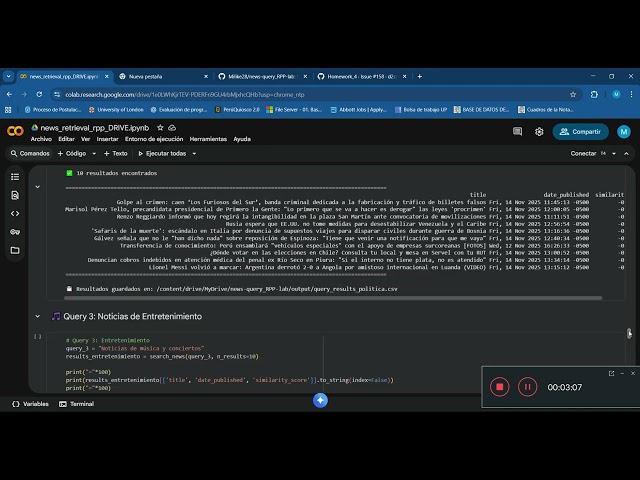640x480 pixels.
Task: Open tab search dropdown arrow
Action: click(9, 76)
